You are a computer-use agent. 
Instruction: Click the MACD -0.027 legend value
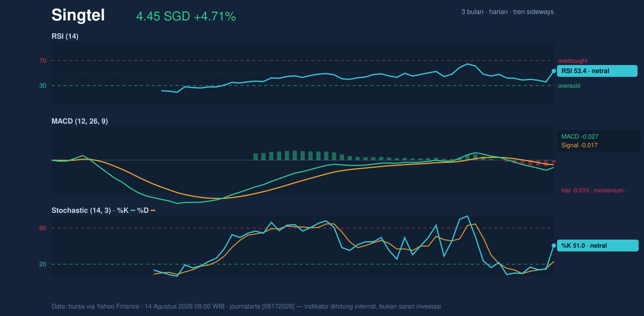(580, 137)
